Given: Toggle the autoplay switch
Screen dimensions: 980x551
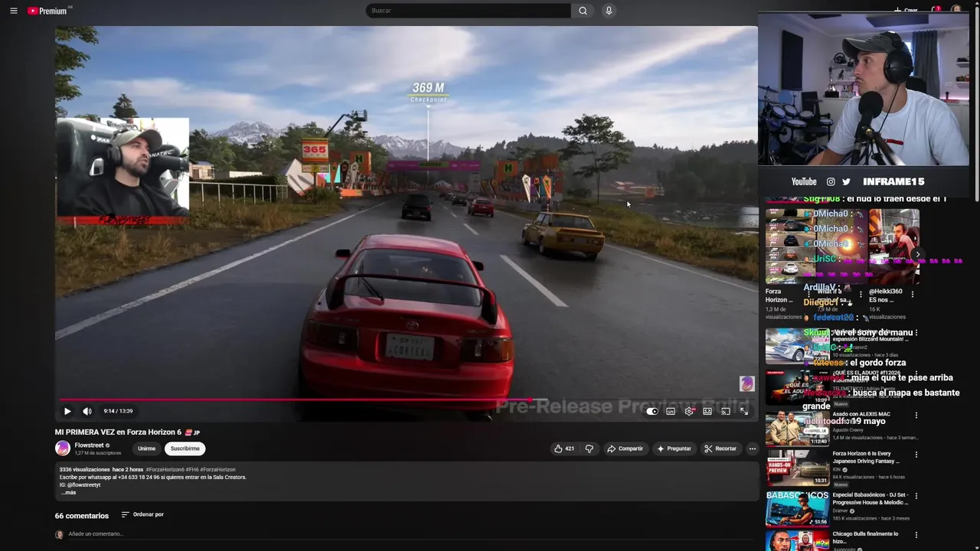Looking at the screenshot, I should pyautogui.click(x=652, y=411).
